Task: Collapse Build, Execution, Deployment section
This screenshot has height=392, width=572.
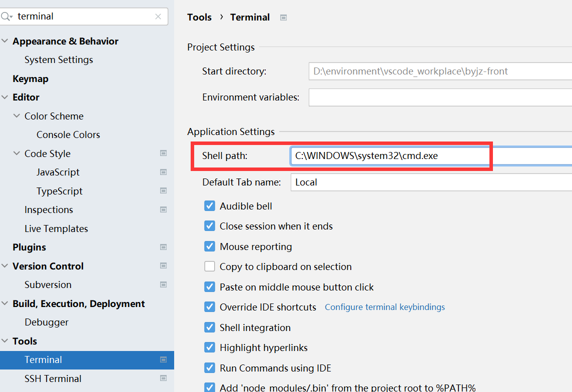Action: pos(5,303)
